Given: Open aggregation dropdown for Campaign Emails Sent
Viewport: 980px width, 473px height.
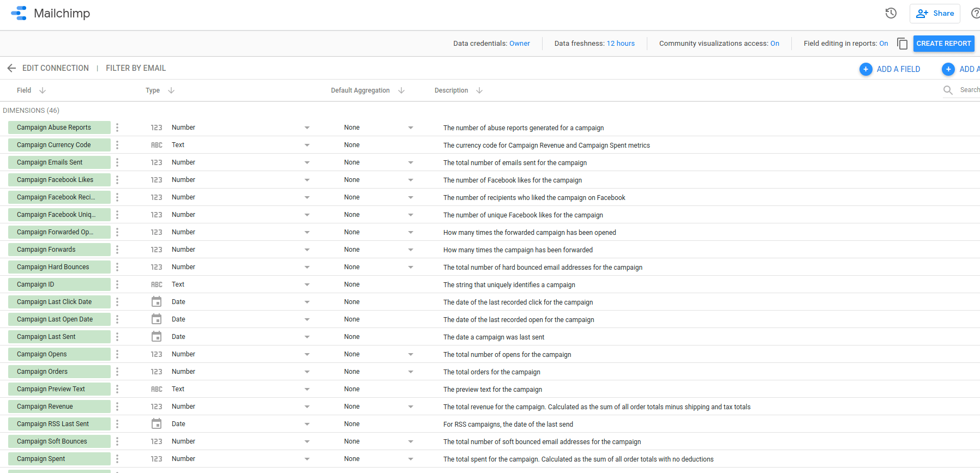Looking at the screenshot, I should pos(411,162).
